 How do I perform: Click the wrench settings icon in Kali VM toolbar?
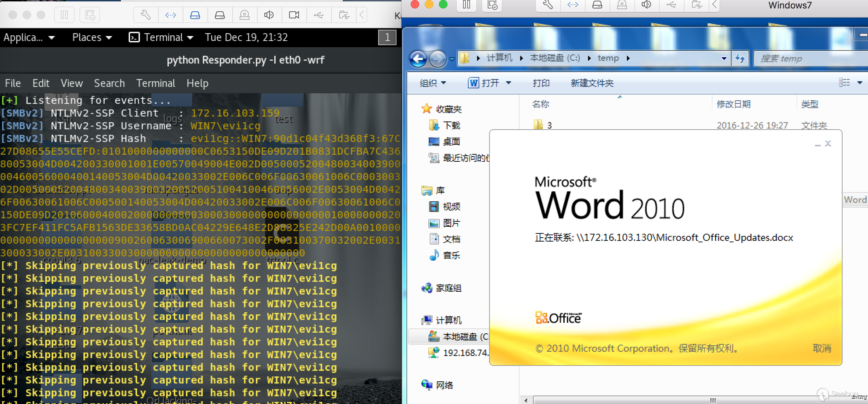coord(146,15)
